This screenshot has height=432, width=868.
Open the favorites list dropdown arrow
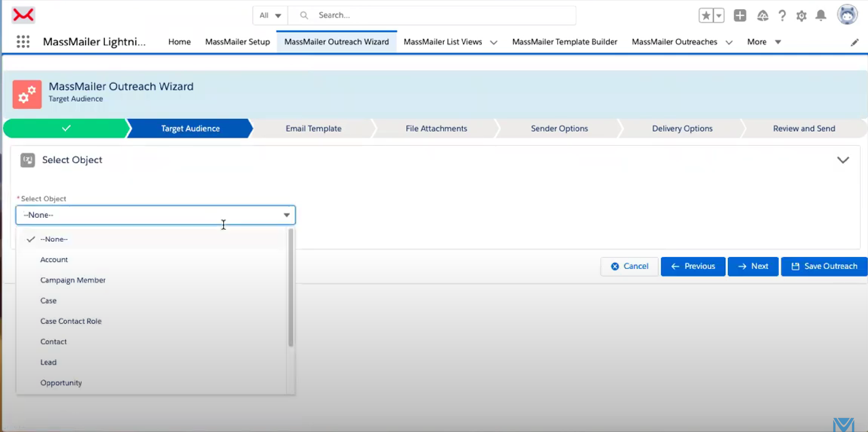[719, 15]
